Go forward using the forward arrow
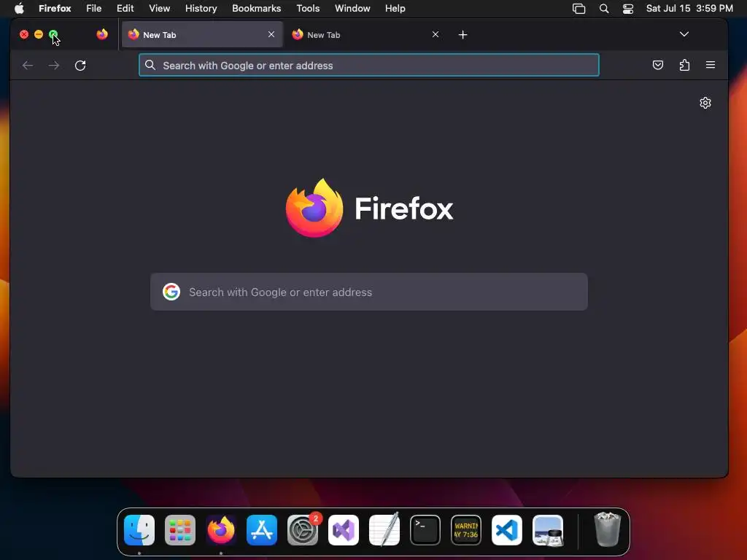The image size is (747, 560). pyautogui.click(x=54, y=65)
